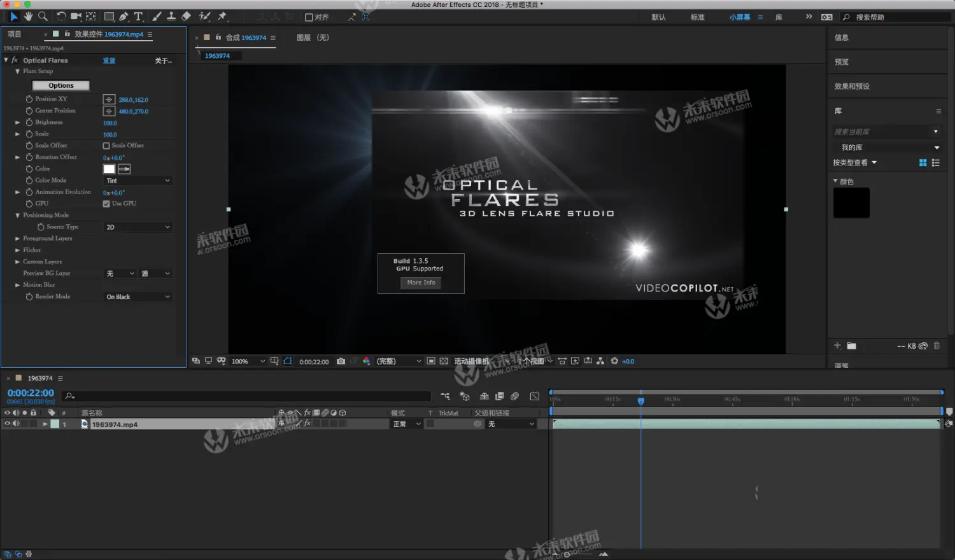Select the Zoom magnifier tool
Image resolution: width=955 pixels, height=560 pixels.
[x=43, y=17]
